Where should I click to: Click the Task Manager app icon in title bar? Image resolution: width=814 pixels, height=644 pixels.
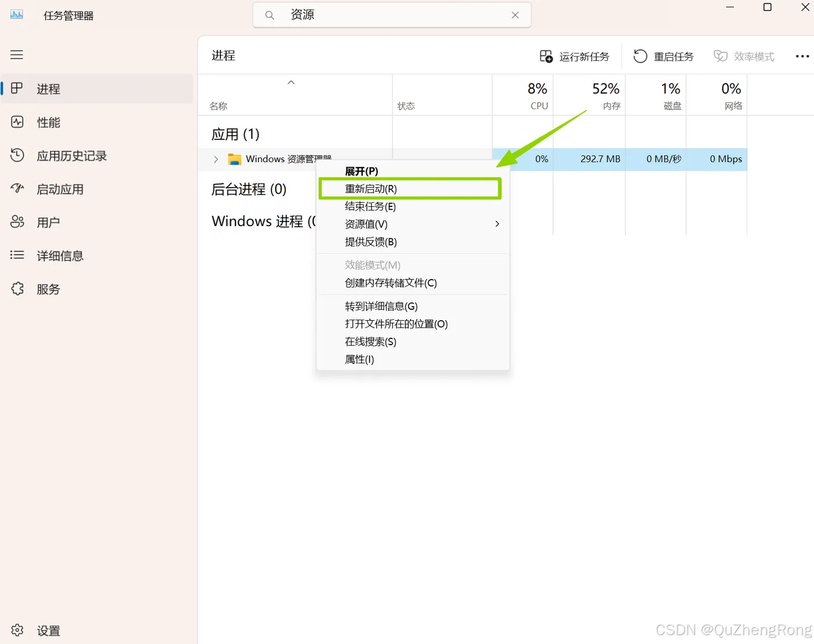coord(17,15)
